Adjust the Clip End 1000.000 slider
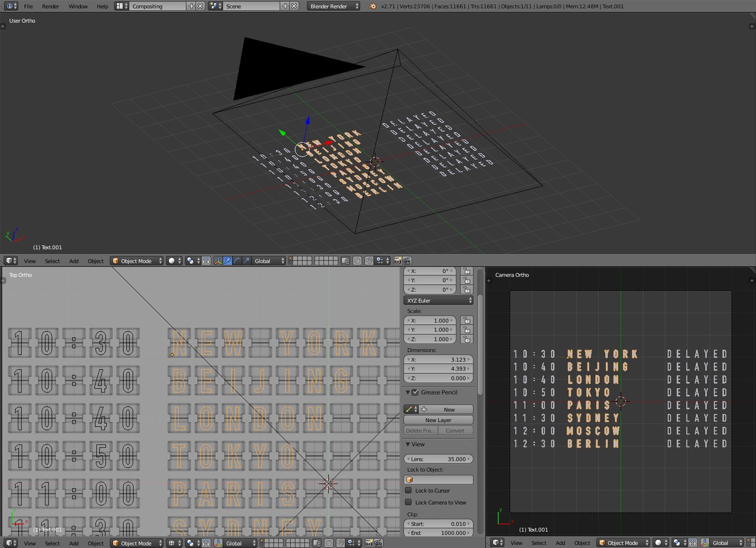The width and height of the screenshot is (756, 548). tap(438, 533)
